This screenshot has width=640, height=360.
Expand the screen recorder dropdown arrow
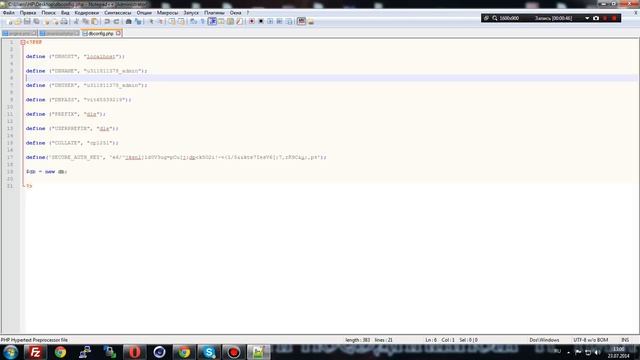(x=587, y=18)
